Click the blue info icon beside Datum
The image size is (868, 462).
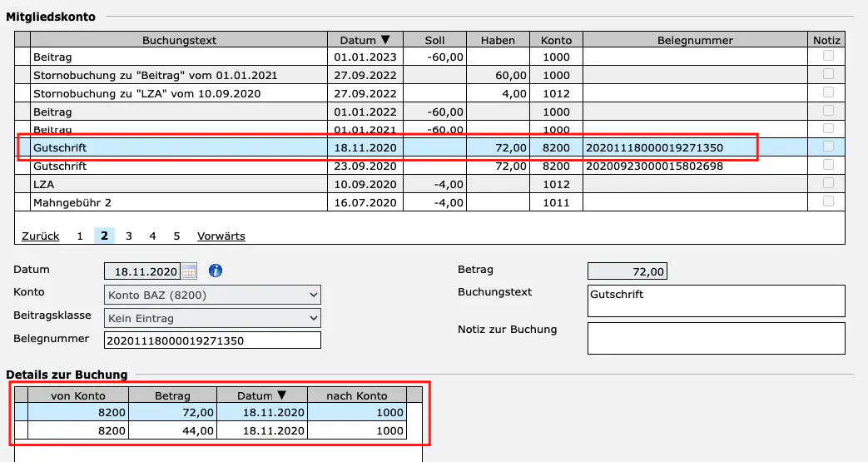pyautogui.click(x=216, y=271)
